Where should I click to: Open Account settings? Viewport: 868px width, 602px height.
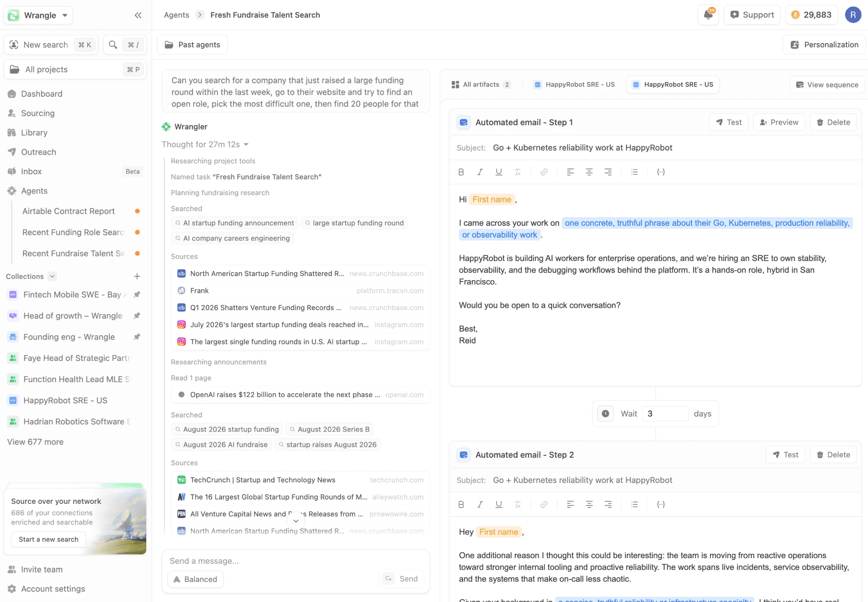[x=53, y=589]
